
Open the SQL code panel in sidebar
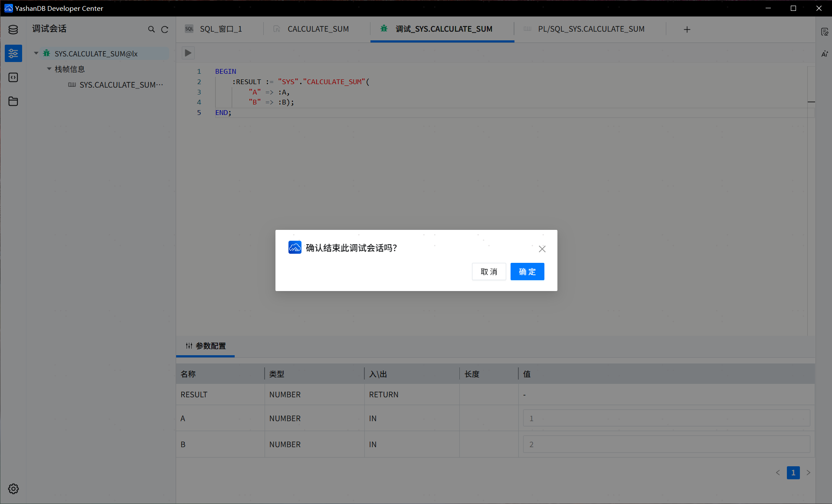13,77
